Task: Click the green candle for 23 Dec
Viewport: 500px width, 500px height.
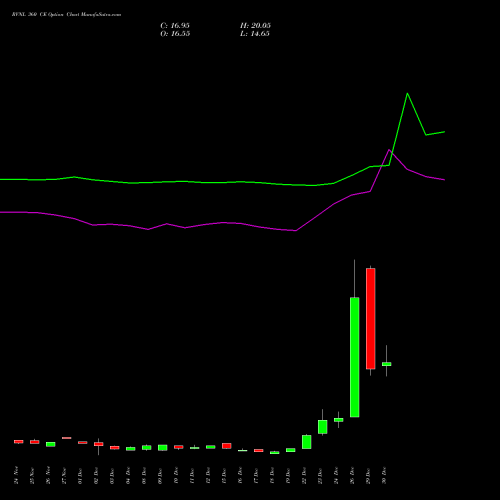Action: [x=323, y=427]
